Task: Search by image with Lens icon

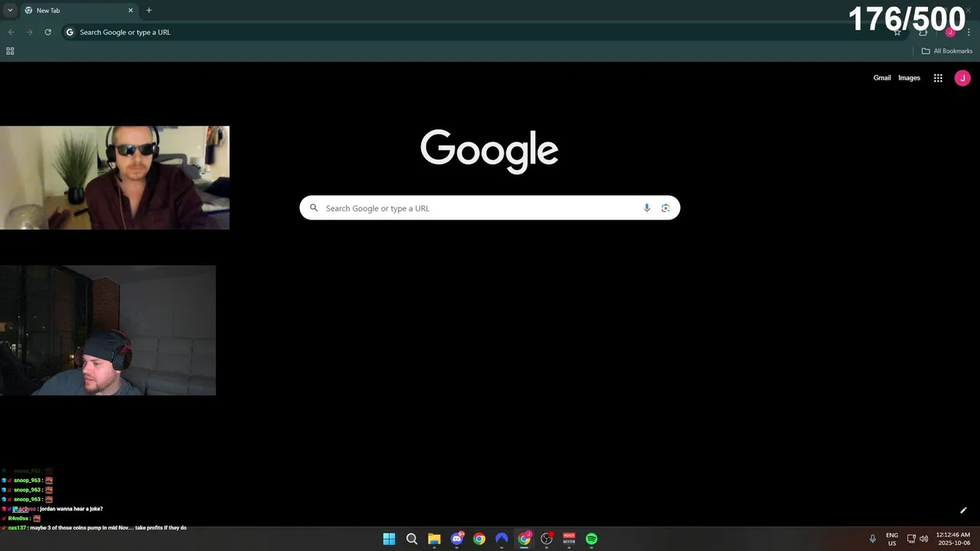Action: 665,208
